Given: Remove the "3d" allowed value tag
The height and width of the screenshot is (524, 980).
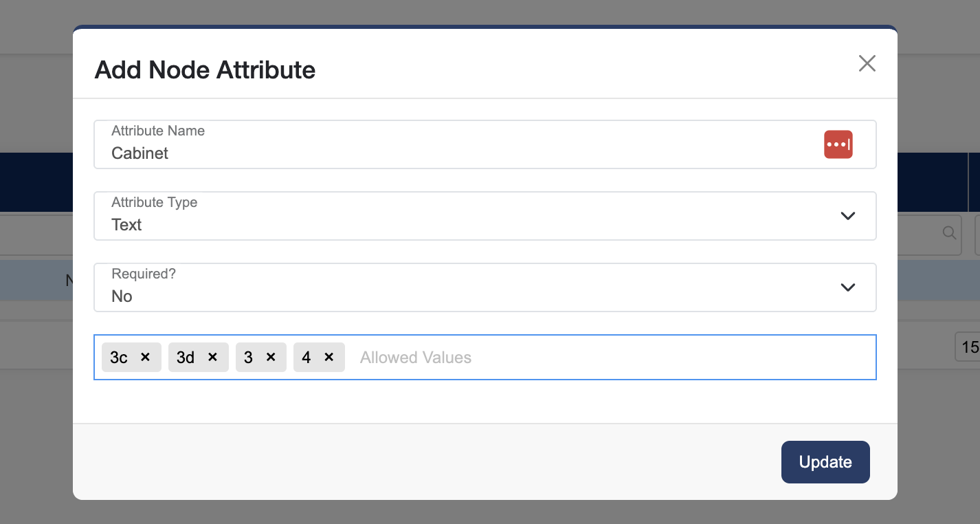Looking at the screenshot, I should coord(212,357).
